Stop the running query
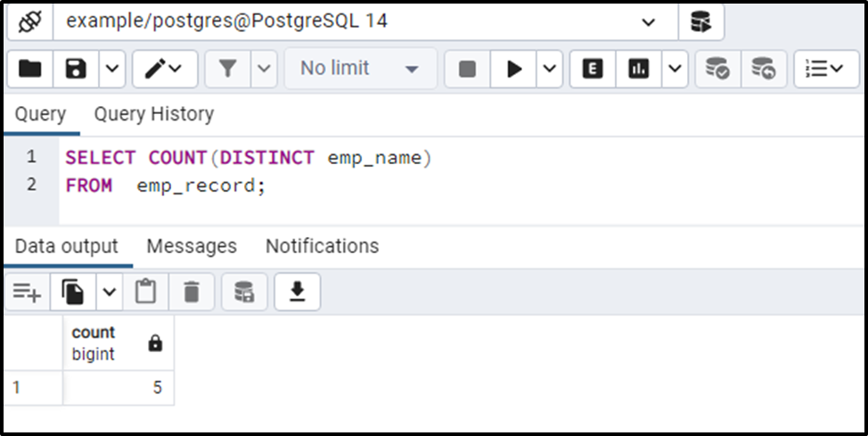 coord(467,69)
